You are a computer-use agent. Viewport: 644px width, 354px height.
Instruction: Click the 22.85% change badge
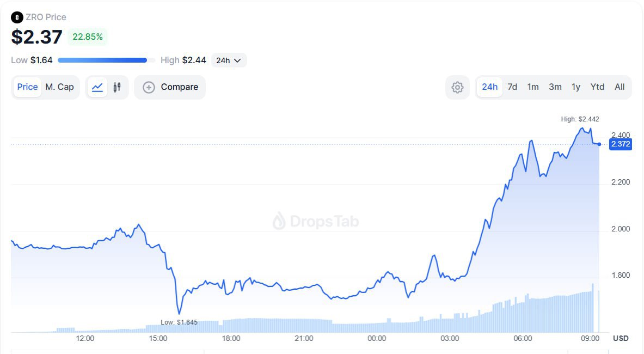pos(88,37)
